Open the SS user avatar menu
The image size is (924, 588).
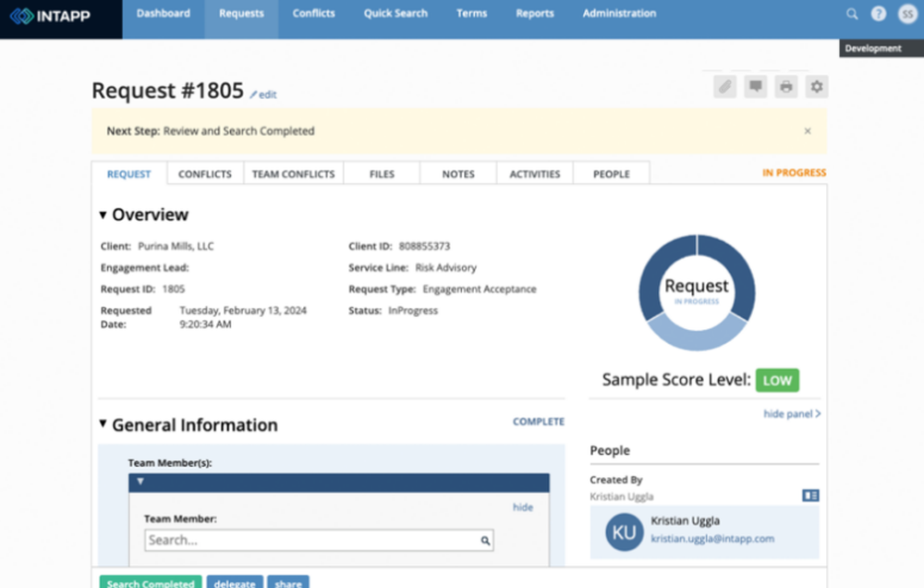907,14
